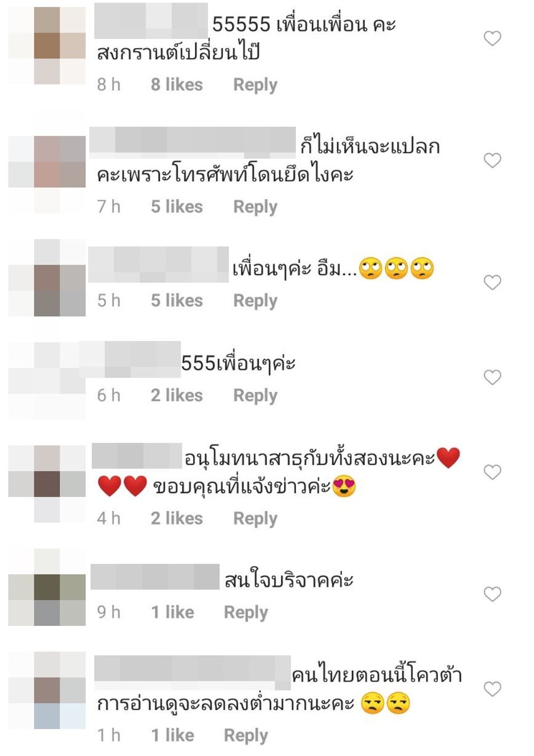Reply to the 8 h comment
This screenshot has width=534, height=756.
(x=255, y=85)
